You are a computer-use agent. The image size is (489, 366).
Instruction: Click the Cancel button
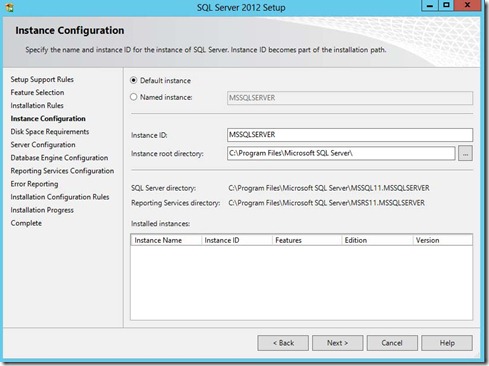(x=392, y=343)
